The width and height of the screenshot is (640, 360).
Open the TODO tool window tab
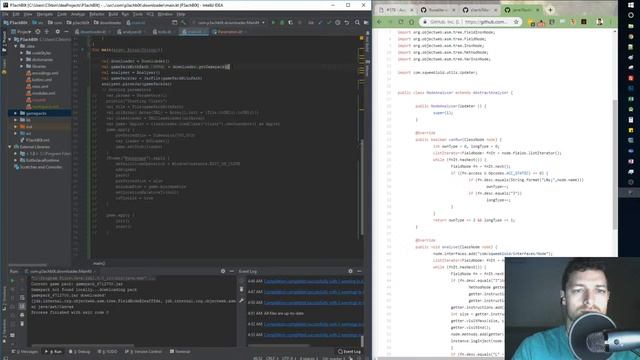(107, 351)
